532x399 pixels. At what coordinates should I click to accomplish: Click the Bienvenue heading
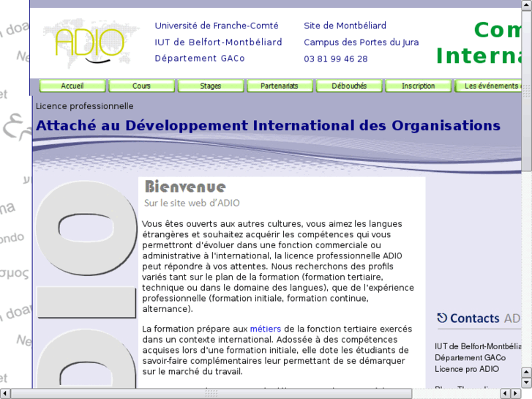[x=185, y=187]
